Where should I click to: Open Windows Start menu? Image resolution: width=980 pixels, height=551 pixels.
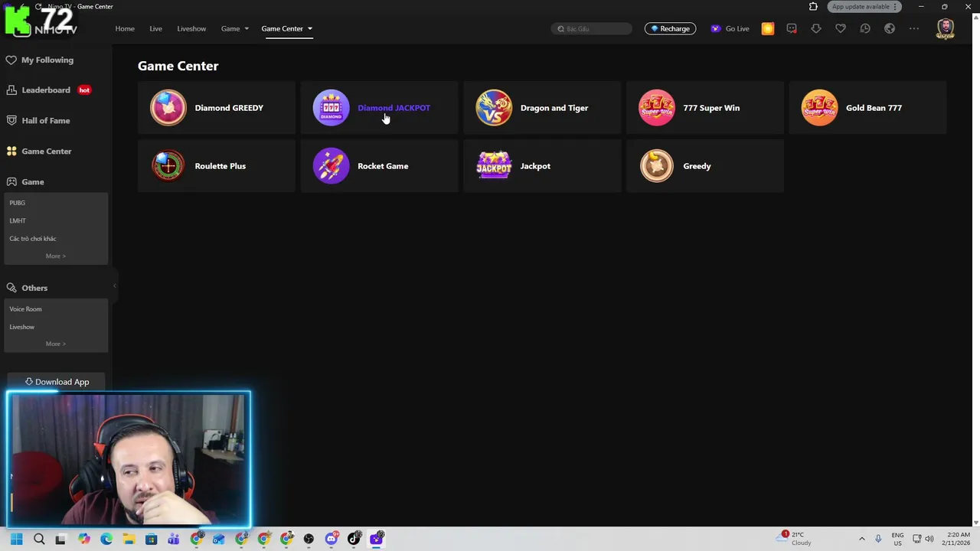click(x=16, y=539)
